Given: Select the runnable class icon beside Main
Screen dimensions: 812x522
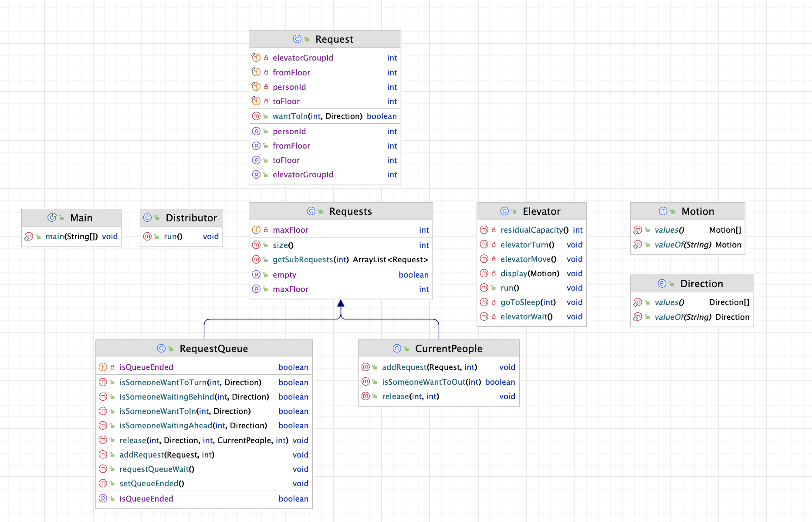Looking at the screenshot, I should 52,217.
